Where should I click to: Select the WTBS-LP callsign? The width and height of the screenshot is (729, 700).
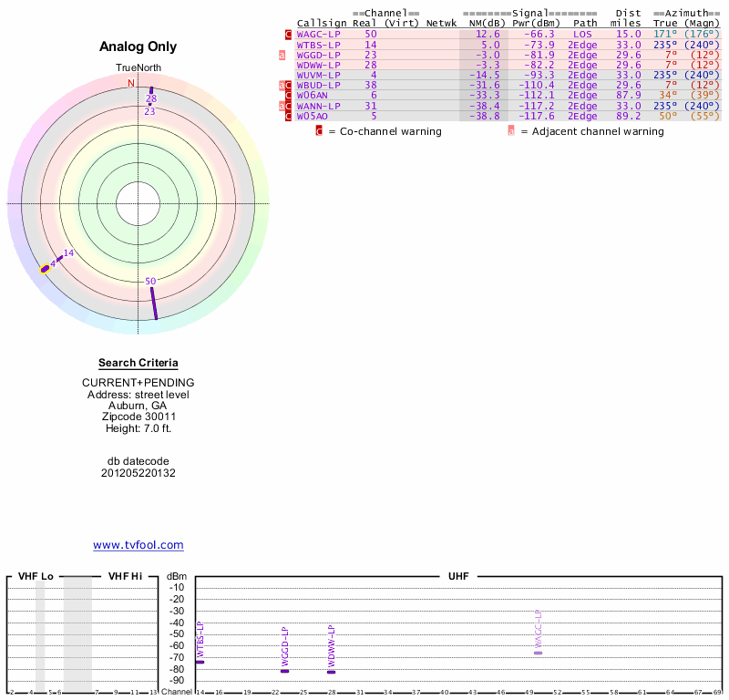(x=318, y=45)
